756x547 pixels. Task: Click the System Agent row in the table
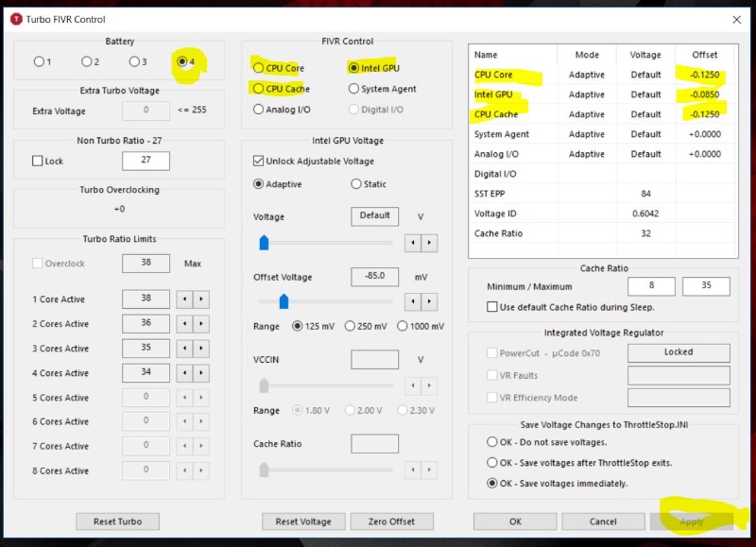(x=603, y=134)
